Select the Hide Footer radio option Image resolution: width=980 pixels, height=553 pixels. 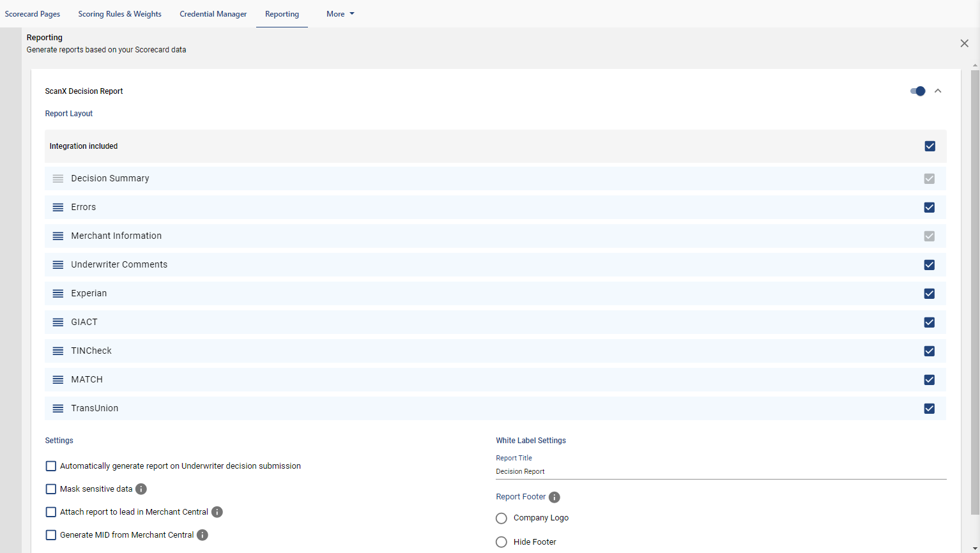click(501, 542)
